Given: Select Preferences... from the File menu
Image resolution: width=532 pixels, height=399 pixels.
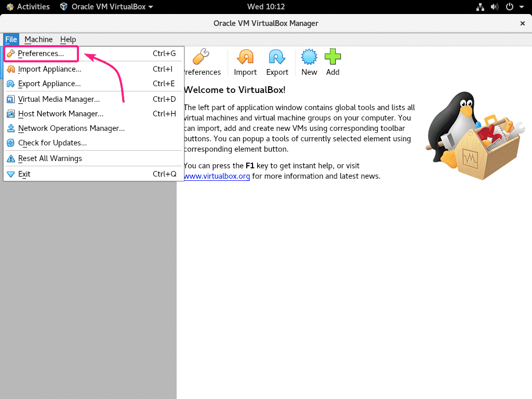Looking at the screenshot, I should 41,54.
